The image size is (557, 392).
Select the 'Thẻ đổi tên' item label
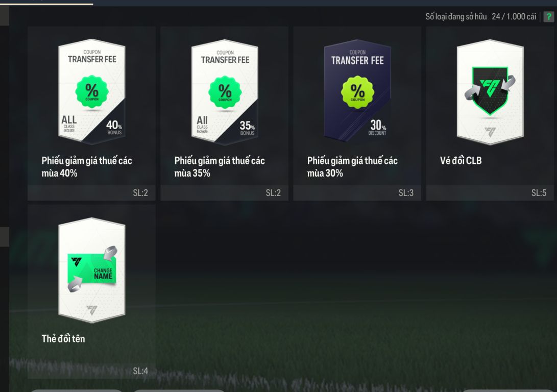click(x=63, y=339)
